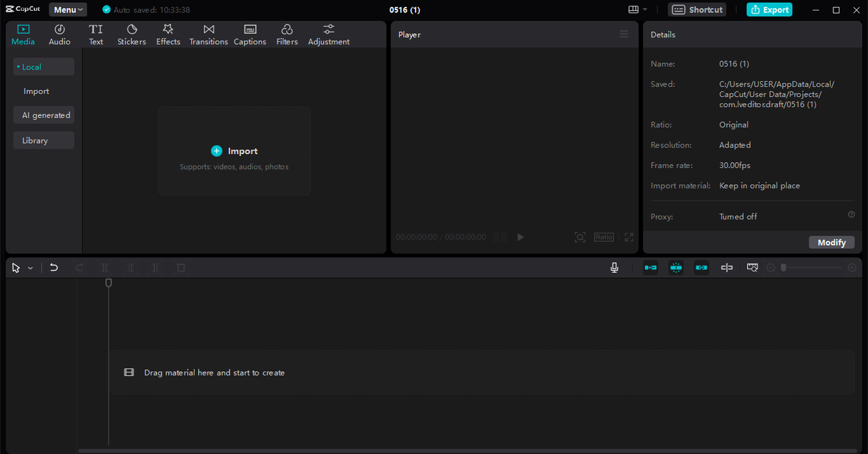
Task: Toggle main track magnet
Action: [x=651, y=268]
